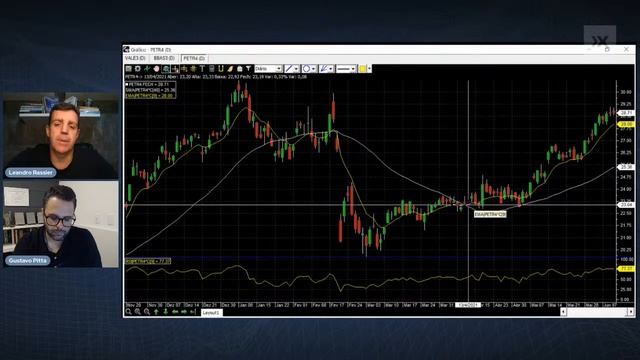Click the green left arrow navigation icon
The width and height of the screenshot is (640, 360).
pyautogui.click(x=175, y=312)
